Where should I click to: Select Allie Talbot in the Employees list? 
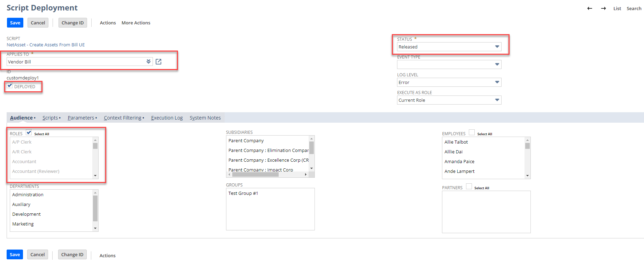[456, 142]
